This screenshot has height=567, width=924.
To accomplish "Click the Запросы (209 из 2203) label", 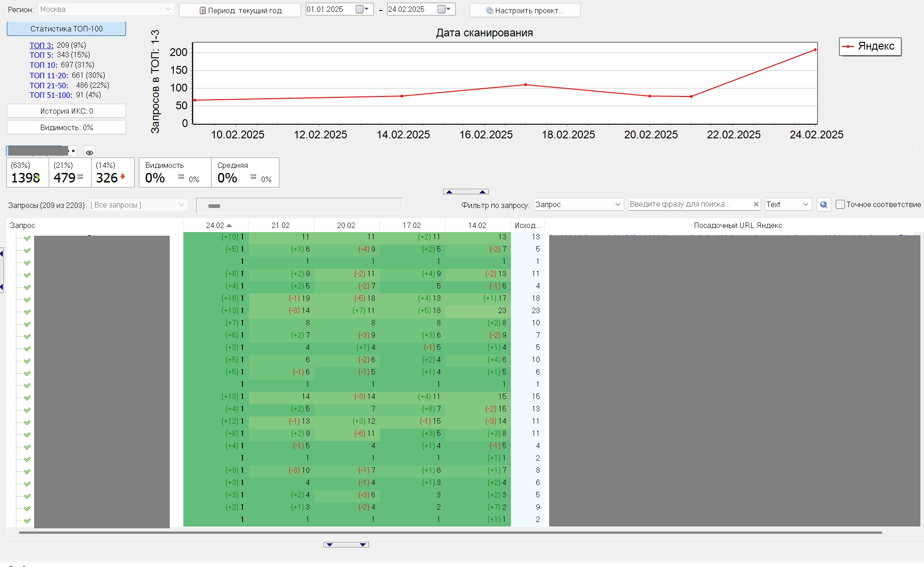I will click(46, 205).
